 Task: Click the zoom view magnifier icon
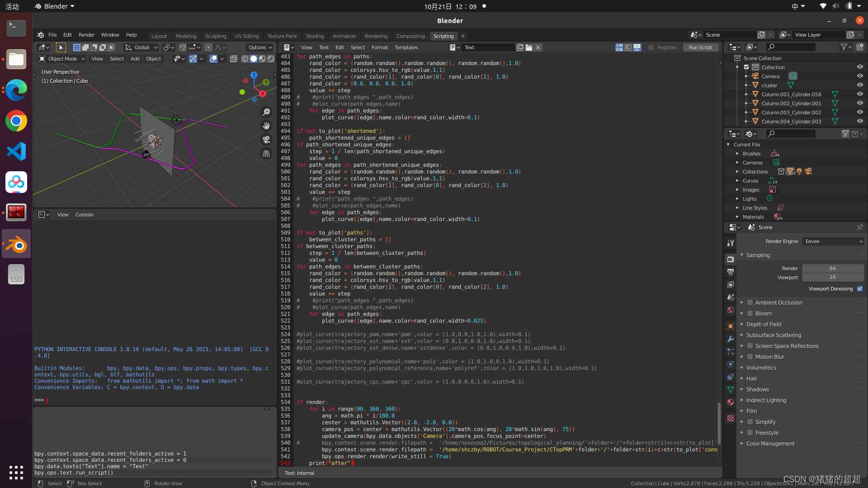[266, 112]
